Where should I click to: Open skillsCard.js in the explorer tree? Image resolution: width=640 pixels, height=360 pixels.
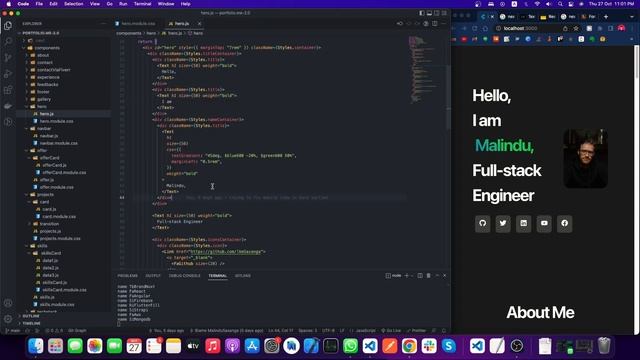55,282
